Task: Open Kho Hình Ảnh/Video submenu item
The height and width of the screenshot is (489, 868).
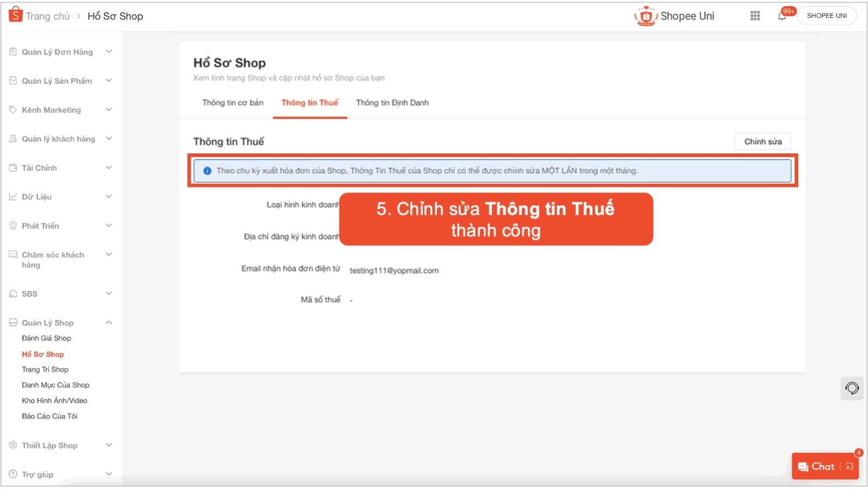Action: 54,401
